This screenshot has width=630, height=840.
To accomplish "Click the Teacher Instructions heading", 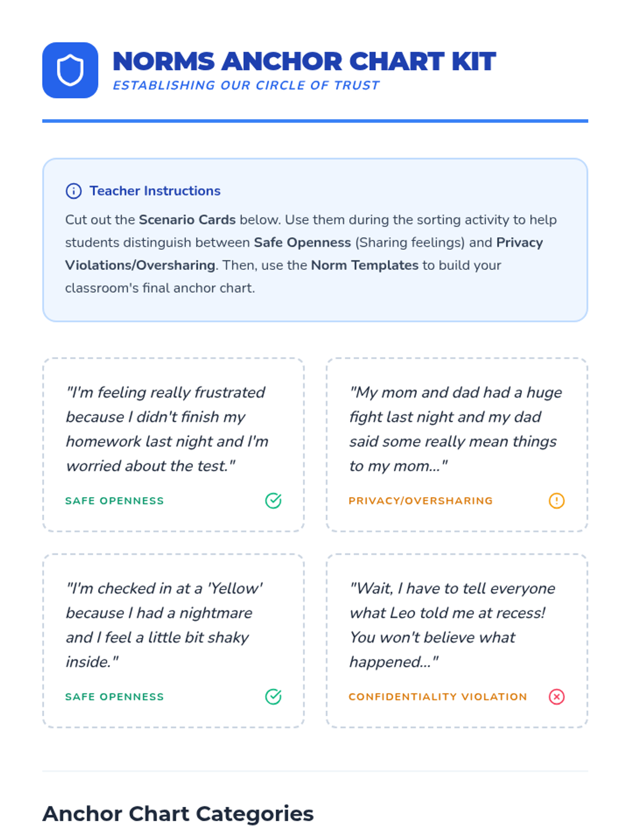I will coord(155,191).
